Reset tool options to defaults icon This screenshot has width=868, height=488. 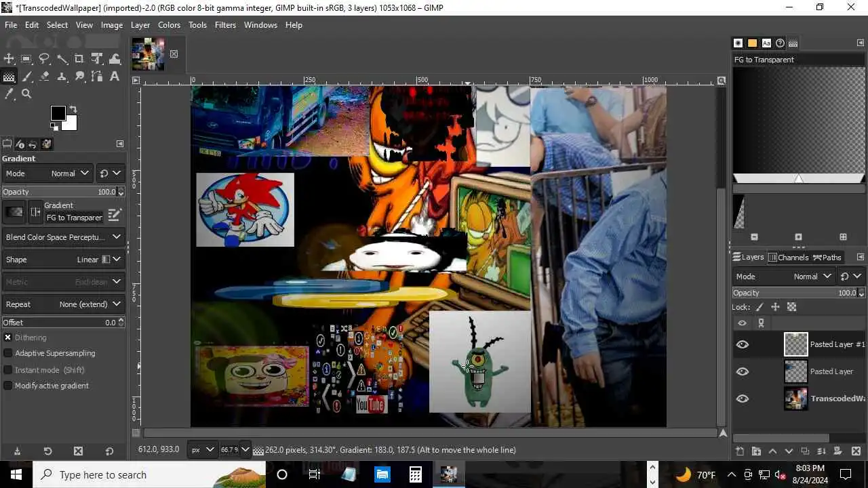(109, 451)
